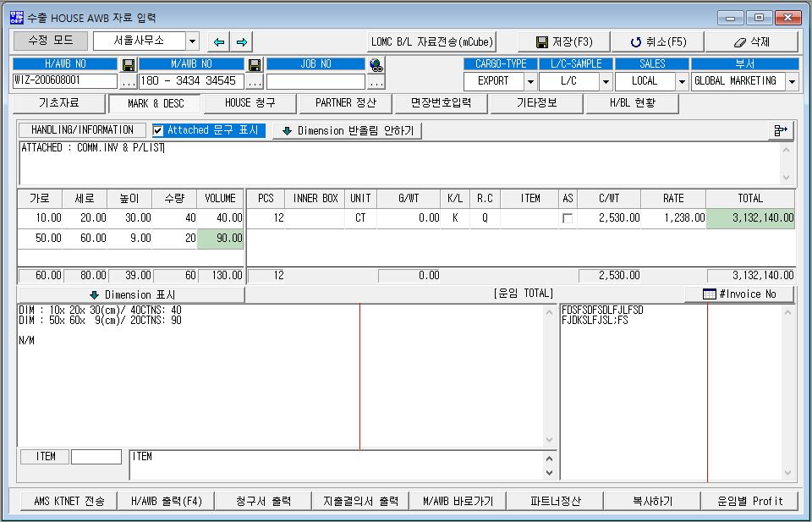Save with the 저장(F3) button
Viewport: 812px width, 522px height.
564,42
